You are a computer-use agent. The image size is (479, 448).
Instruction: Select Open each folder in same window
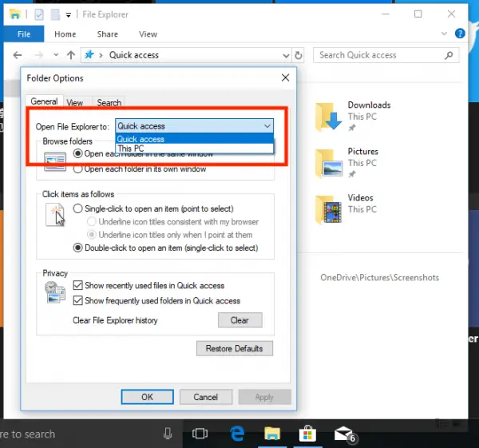point(78,153)
